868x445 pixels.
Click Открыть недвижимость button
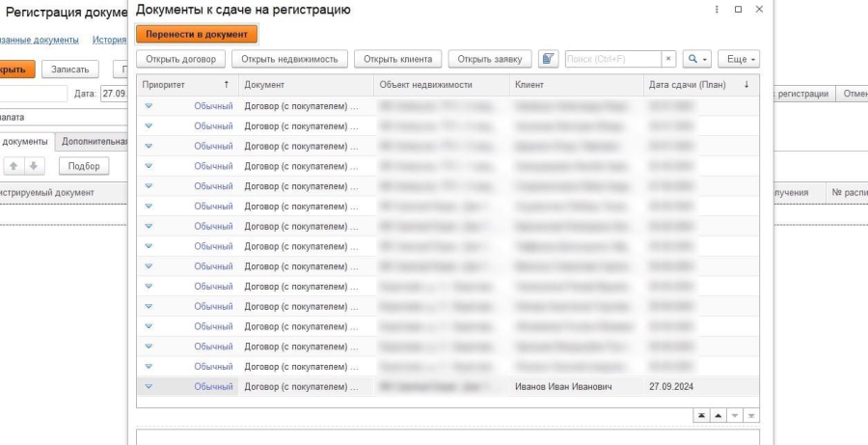(290, 59)
